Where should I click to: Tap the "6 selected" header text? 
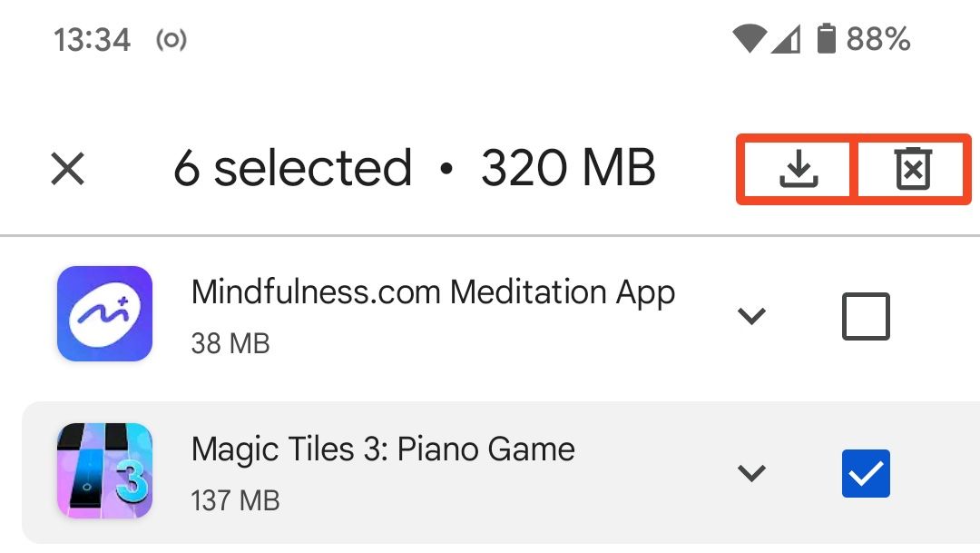pos(292,169)
